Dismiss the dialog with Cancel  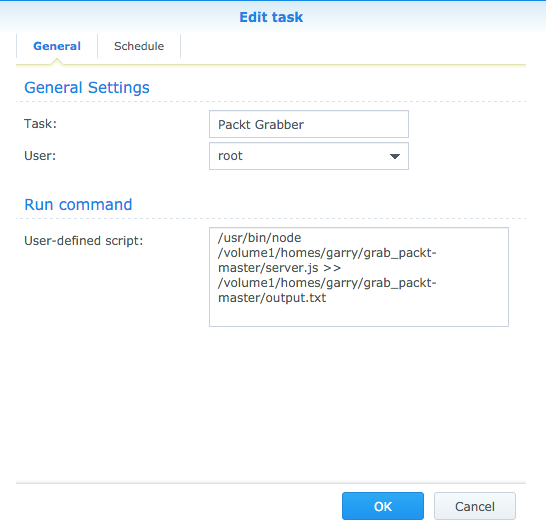tap(475, 506)
